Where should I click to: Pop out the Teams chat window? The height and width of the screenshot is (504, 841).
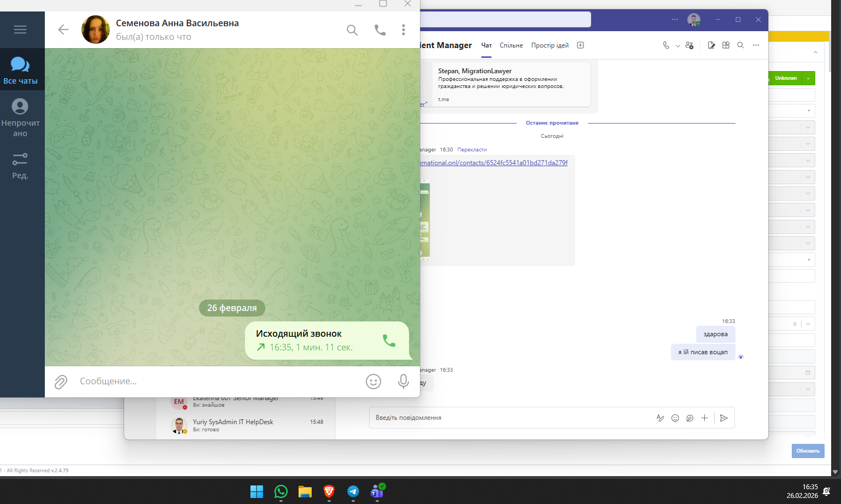click(711, 45)
